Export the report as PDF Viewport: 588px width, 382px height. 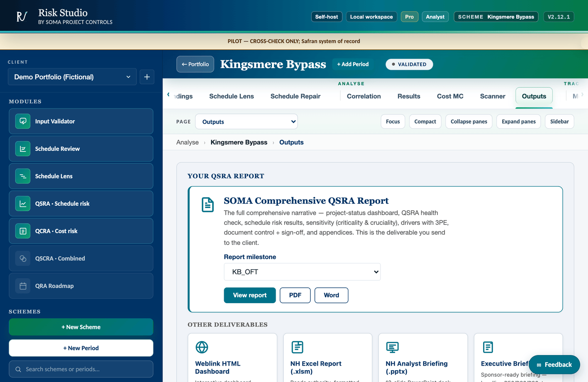[x=295, y=295]
